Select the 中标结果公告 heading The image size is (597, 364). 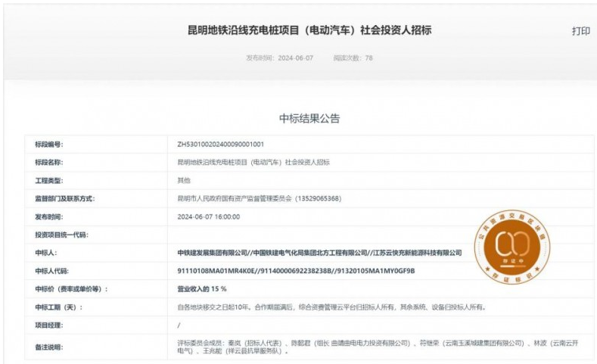(309, 118)
